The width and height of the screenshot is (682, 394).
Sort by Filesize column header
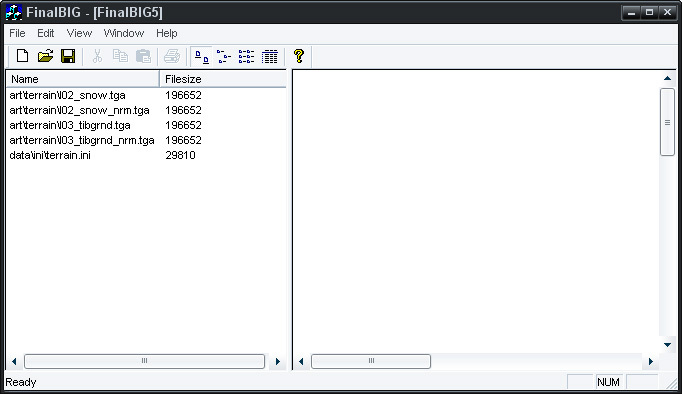coord(223,79)
